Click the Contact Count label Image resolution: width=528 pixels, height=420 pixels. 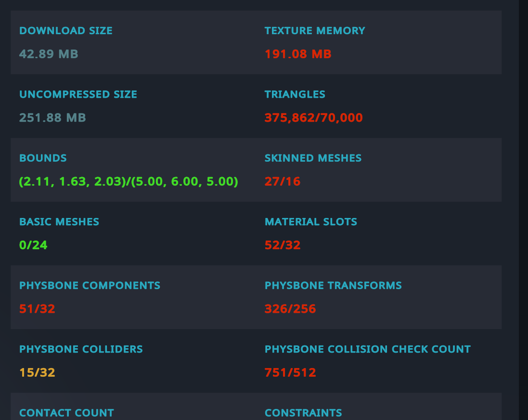tap(66, 413)
